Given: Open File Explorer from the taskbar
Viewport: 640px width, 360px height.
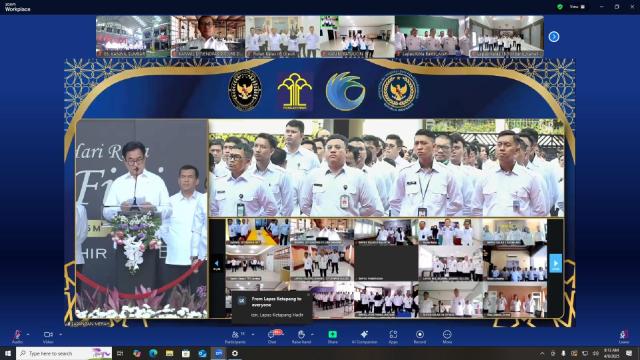Looking at the screenshot, I should coord(169,353).
